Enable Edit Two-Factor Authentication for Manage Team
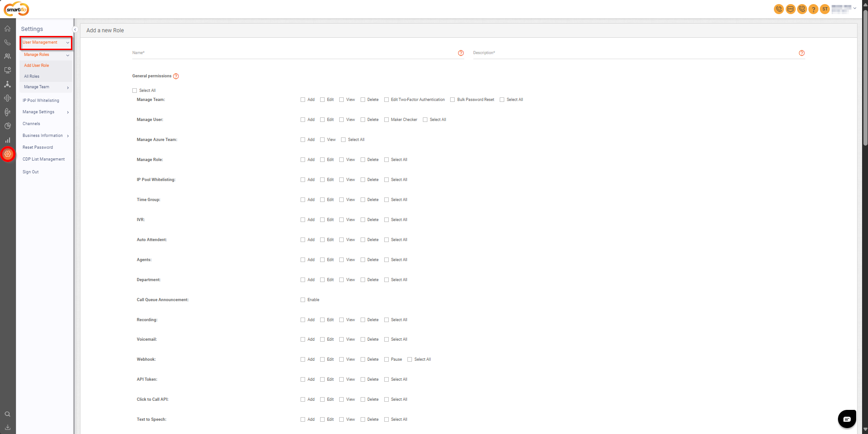Viewport: 868px width, 434px height. coord(386,100)
